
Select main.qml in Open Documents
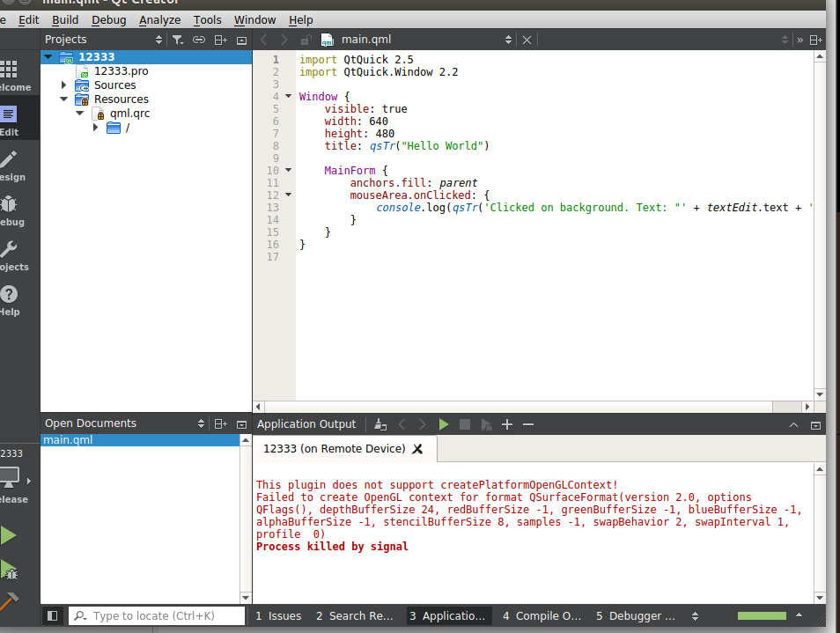point(140,440)
